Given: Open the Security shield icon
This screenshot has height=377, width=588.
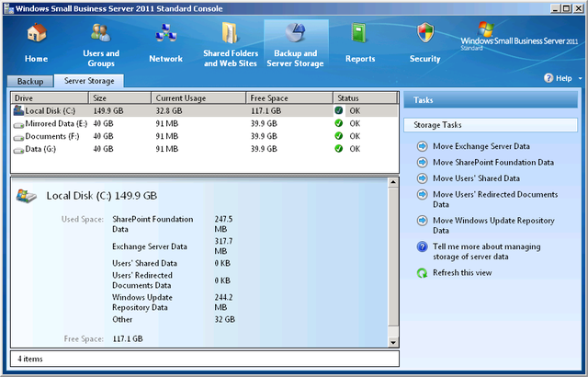Looking at the screenshot, I should click(x=425, y=32).
